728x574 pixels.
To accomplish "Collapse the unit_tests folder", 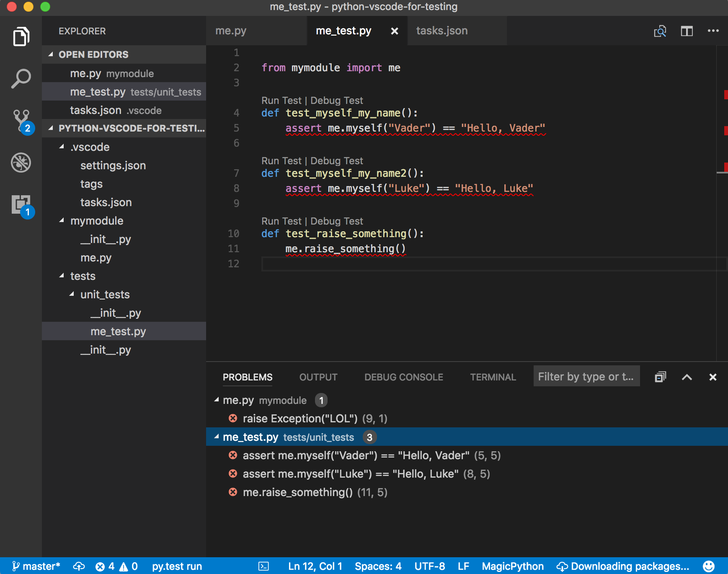I will pyautogui.click(x=72, y=294).
